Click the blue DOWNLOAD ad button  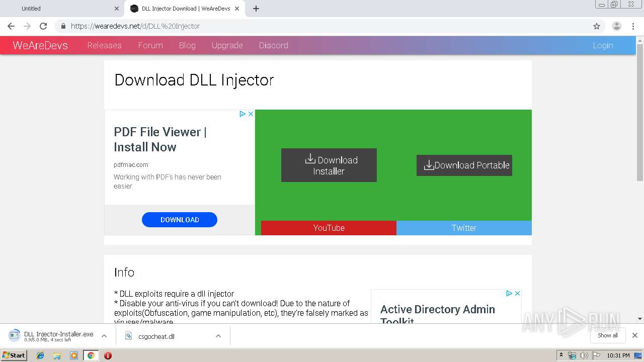click(x=180, y=220)
